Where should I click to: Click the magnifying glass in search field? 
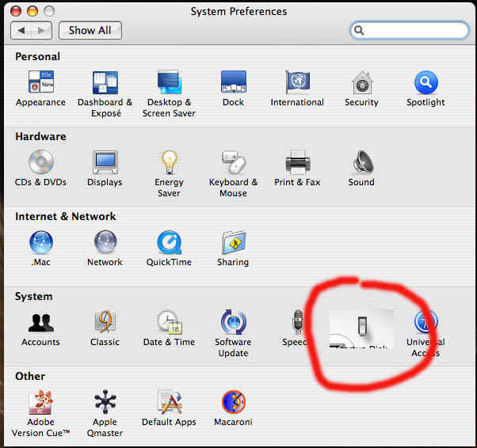(x=359, y=30)
